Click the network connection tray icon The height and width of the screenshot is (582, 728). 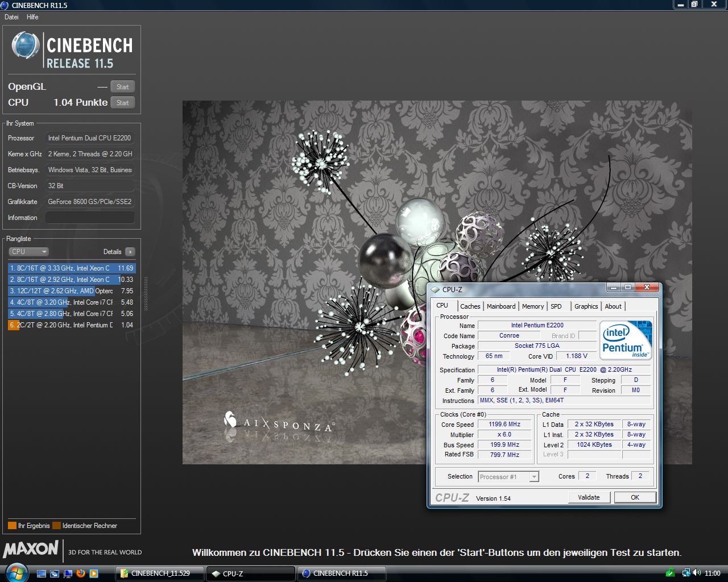point(686,573)
